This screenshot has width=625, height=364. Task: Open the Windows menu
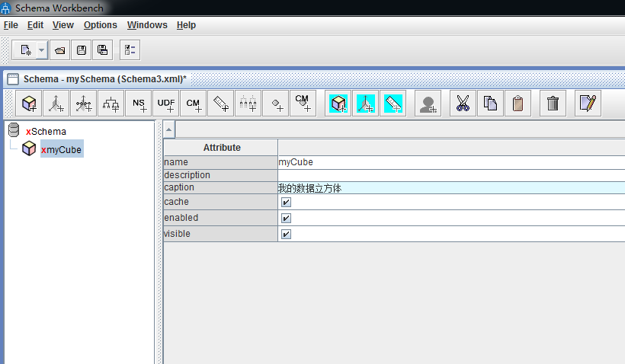147,25
